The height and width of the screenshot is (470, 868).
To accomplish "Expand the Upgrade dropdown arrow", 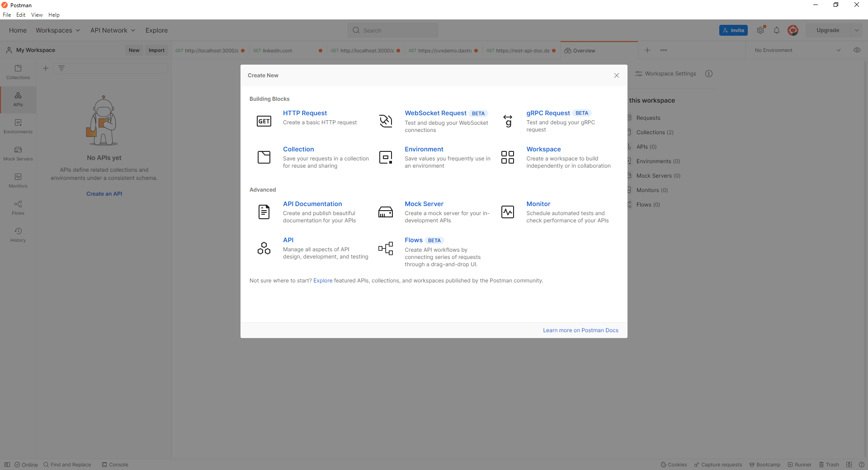I will 857,30.
